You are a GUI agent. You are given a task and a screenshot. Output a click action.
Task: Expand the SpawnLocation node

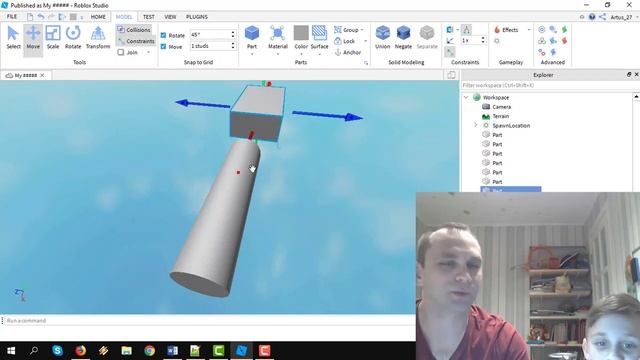point(476,125)
